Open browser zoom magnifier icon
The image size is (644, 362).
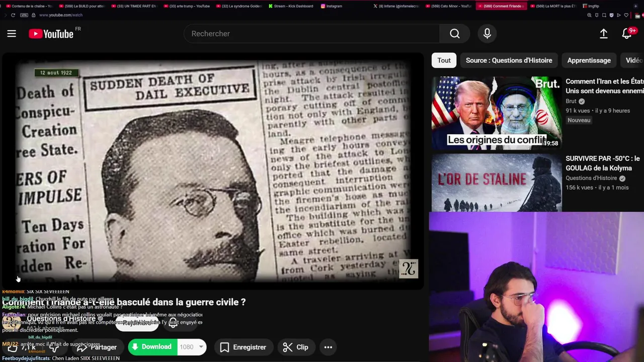click(x=589, y=15)
